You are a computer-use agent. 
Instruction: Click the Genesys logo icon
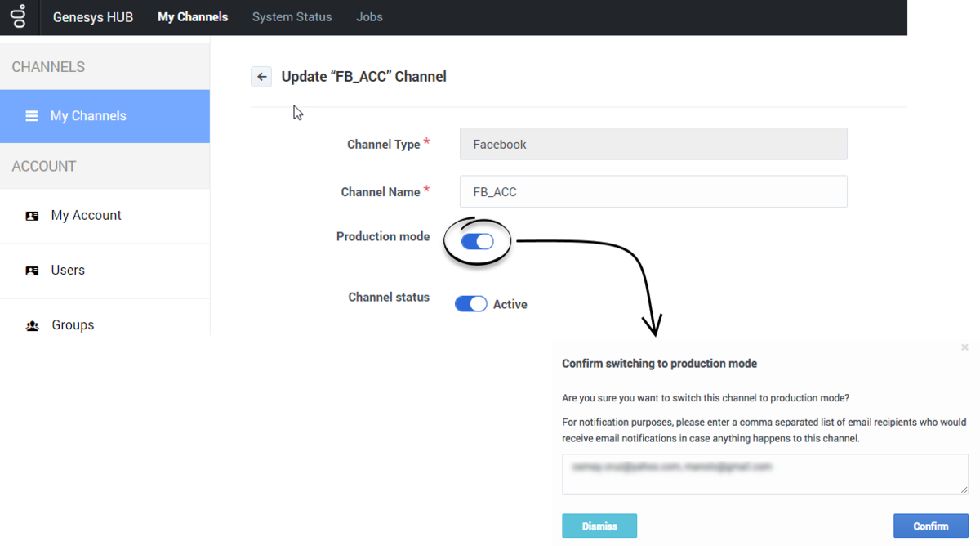click(17, 16)
